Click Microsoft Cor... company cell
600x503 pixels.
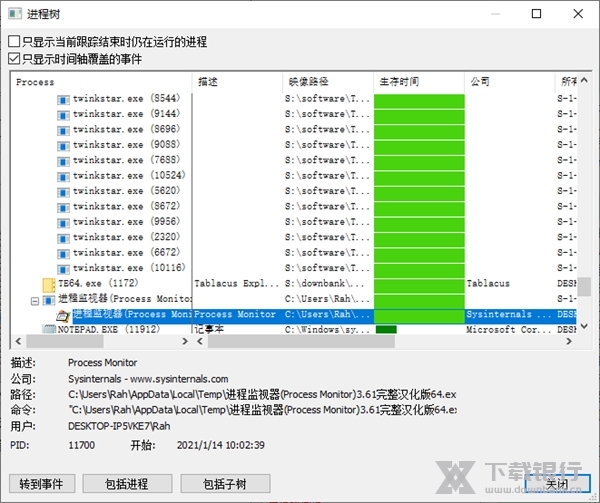(509, 329)
